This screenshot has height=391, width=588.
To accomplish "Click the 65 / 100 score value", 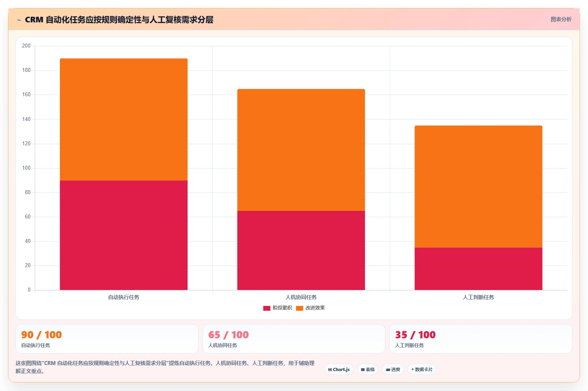I will point(229,335).
